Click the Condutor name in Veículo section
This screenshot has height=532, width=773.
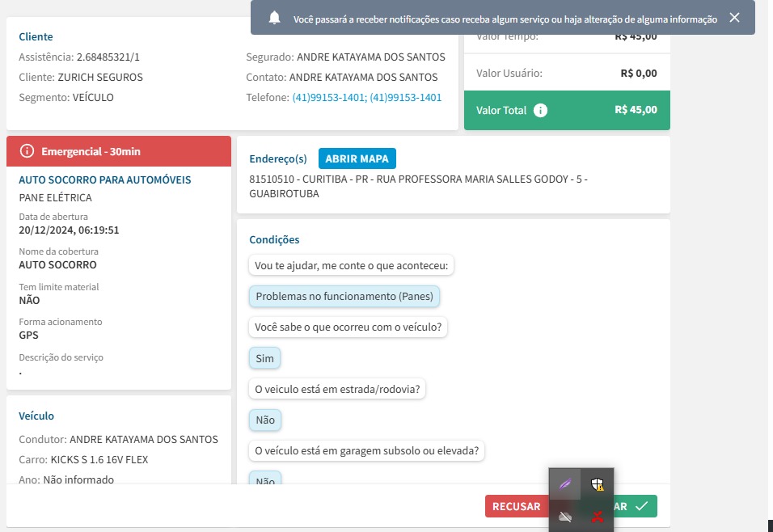pos(143,439)
